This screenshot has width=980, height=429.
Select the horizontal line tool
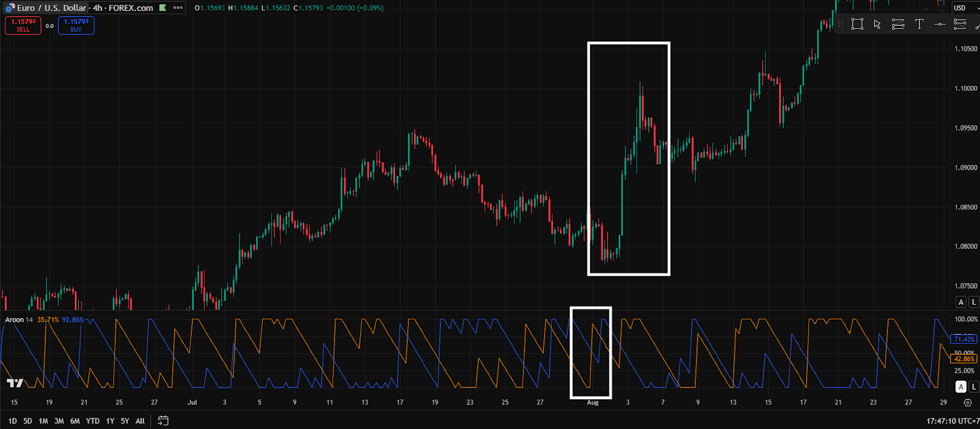(940, 24)
